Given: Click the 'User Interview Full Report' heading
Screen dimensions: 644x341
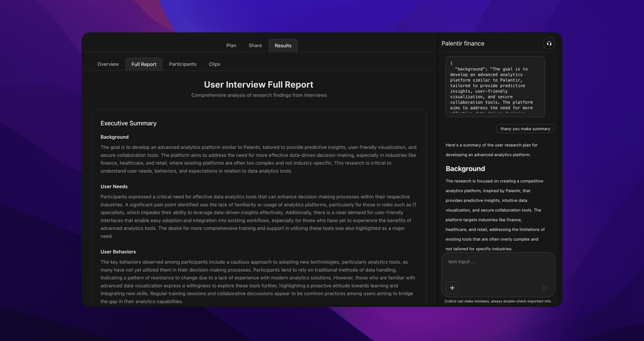Looking at the screenshot, I should (x=259, y=85).
